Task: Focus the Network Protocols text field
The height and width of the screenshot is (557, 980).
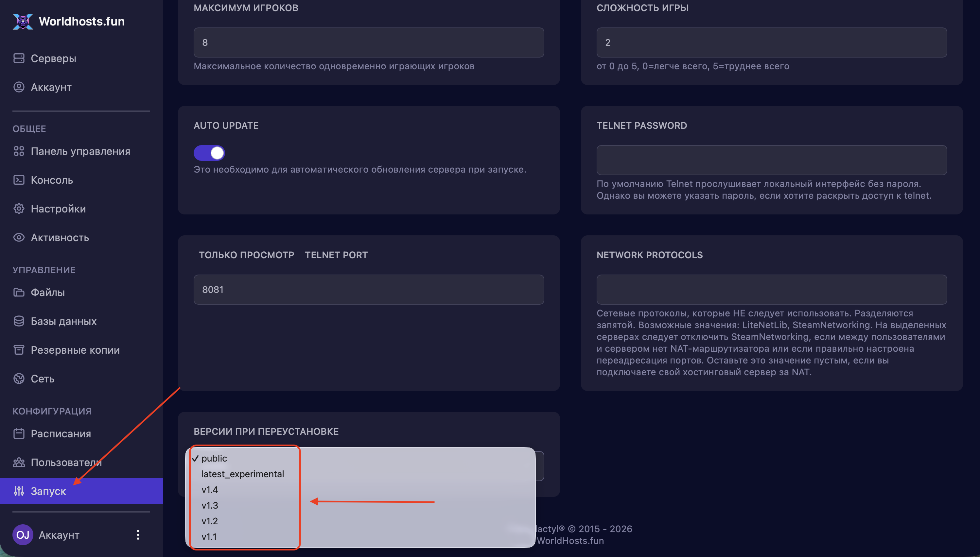Action: click(771, 290)
